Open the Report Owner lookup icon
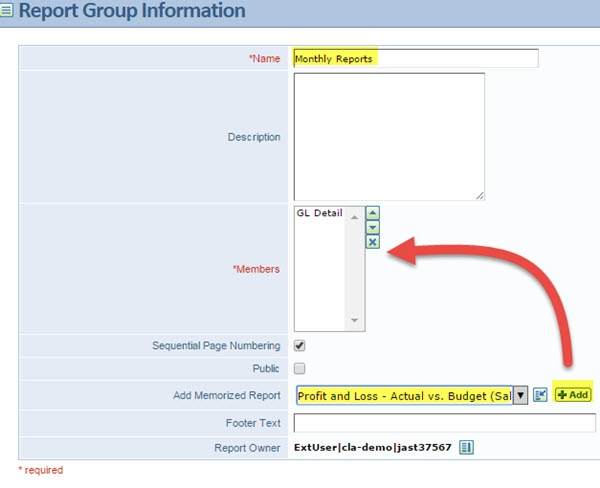 point(466,447)
